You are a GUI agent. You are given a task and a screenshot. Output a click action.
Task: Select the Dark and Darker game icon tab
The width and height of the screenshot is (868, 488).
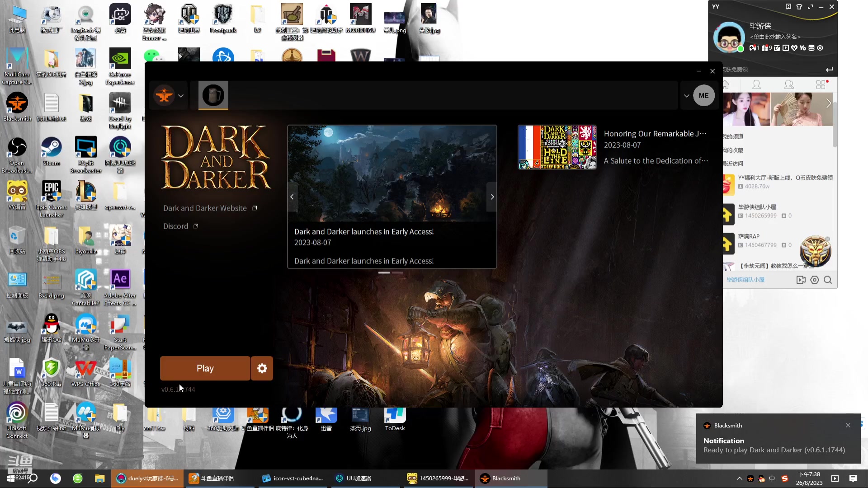[x=213, y=95]
